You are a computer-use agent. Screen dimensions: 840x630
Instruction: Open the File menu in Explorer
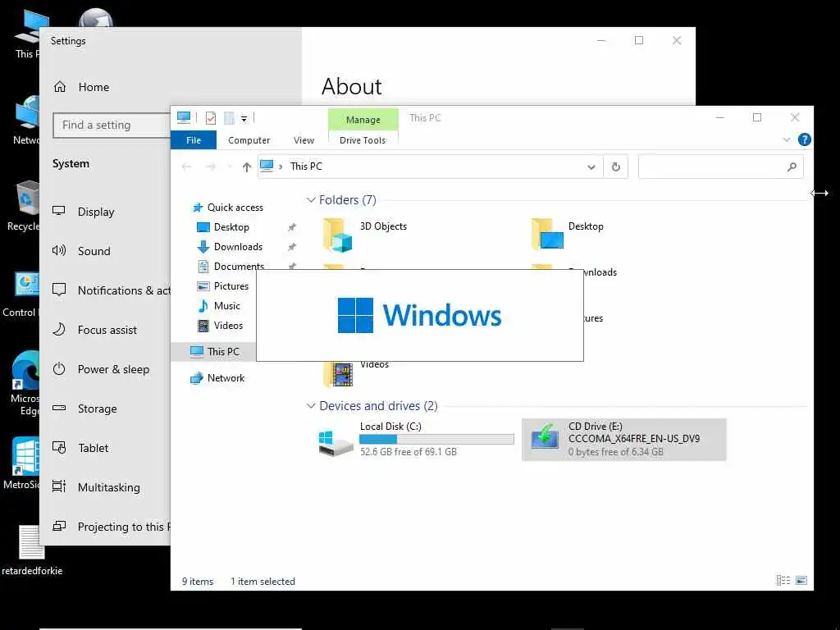click(x=194, y=140)
